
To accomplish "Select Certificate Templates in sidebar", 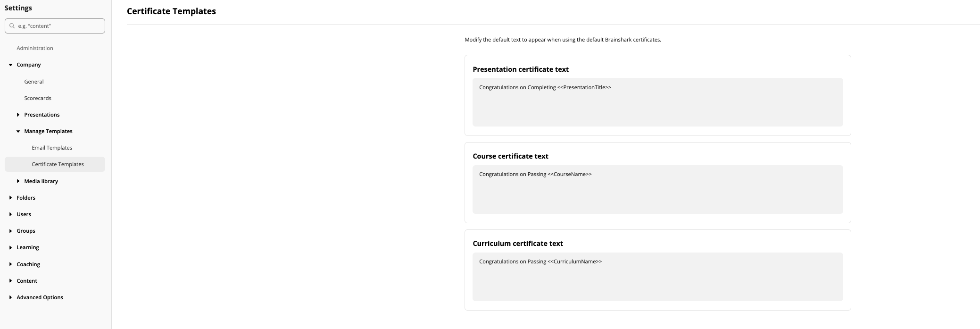I will point(58,164).
